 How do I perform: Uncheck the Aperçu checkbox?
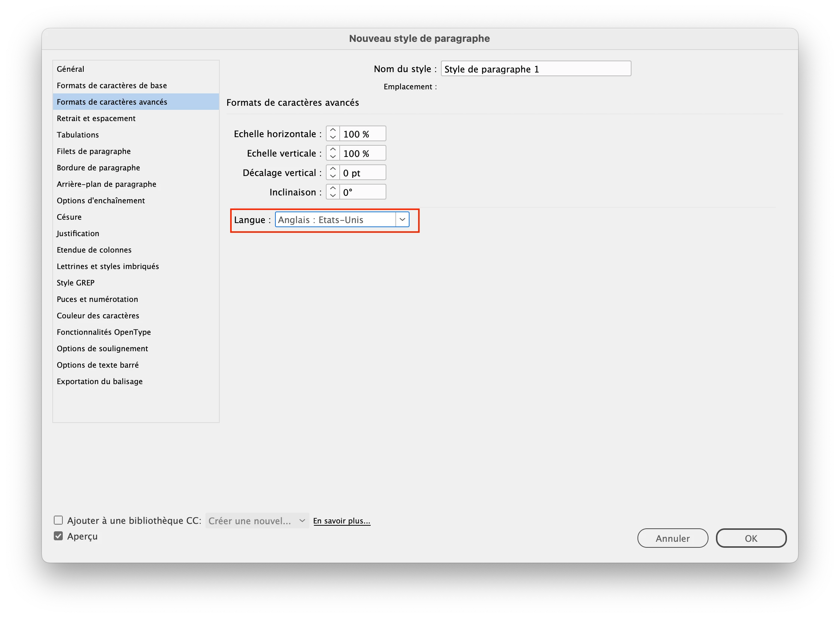pyautogui.click(x=58, y=536)
